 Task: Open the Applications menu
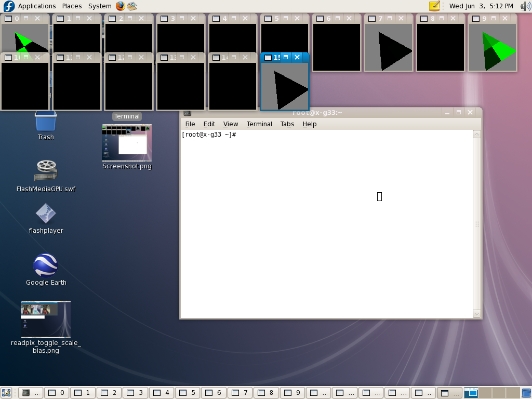pyautogui.click(x=36, y=6)
